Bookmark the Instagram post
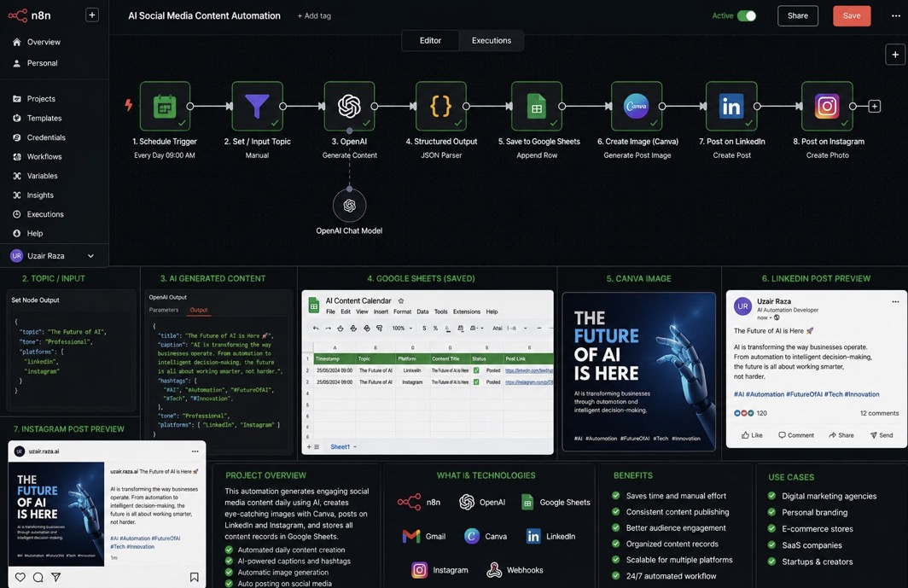Screen dimensions: 908x588 click(x=194, y=577)
